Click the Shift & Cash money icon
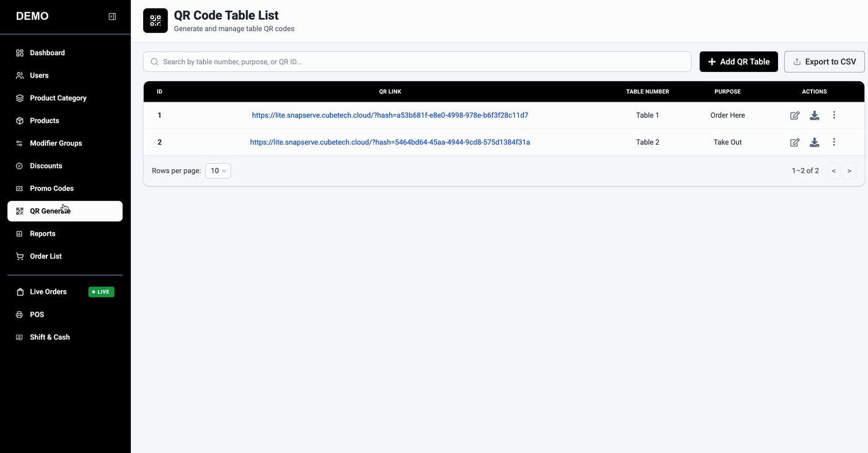 tap(20, 337)
